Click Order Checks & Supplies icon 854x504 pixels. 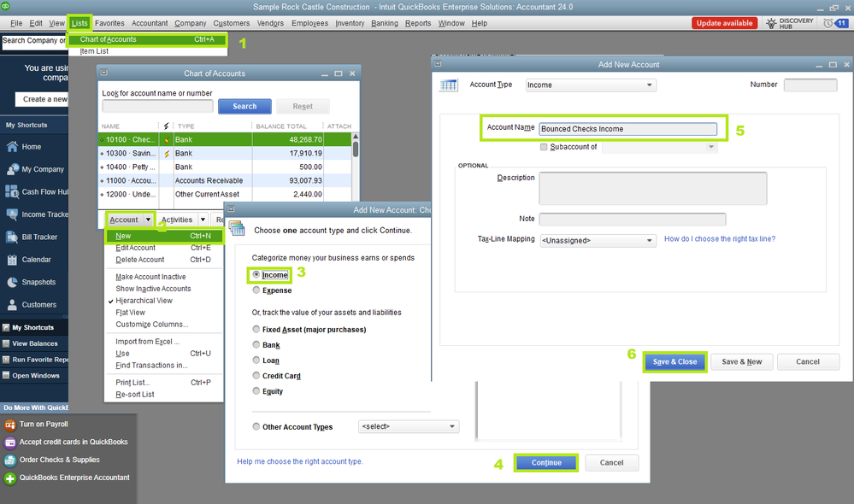(9, 460)
